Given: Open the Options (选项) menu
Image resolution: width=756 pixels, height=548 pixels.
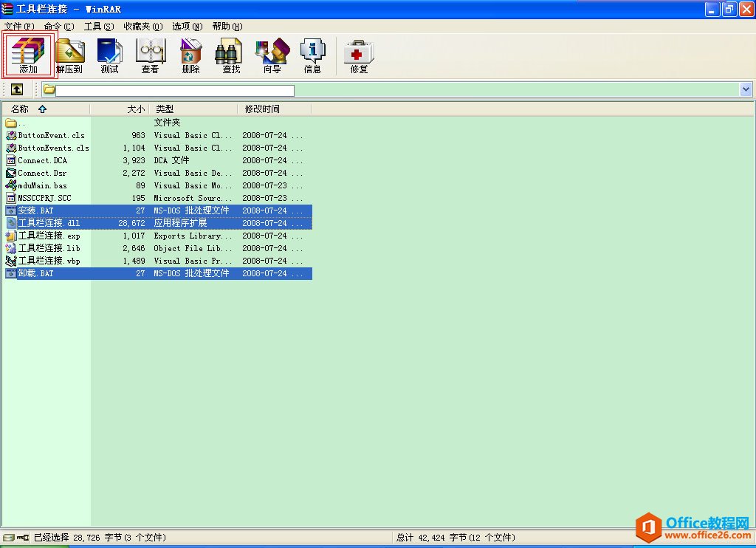Looking at the screenshot, I should [x=188, y=26].
